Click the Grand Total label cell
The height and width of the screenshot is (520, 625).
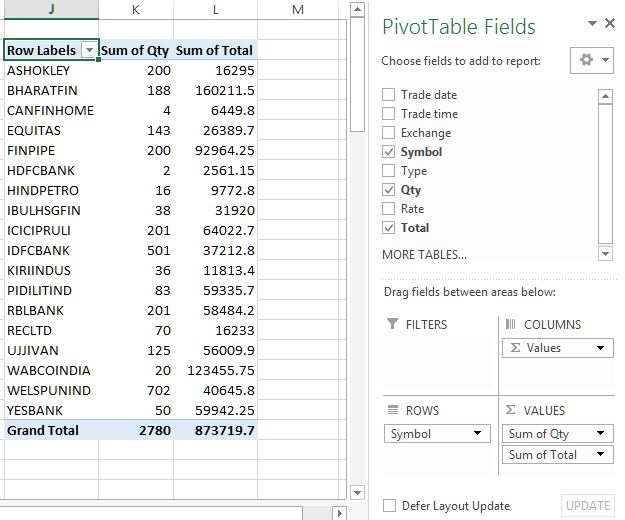point(51,430)
